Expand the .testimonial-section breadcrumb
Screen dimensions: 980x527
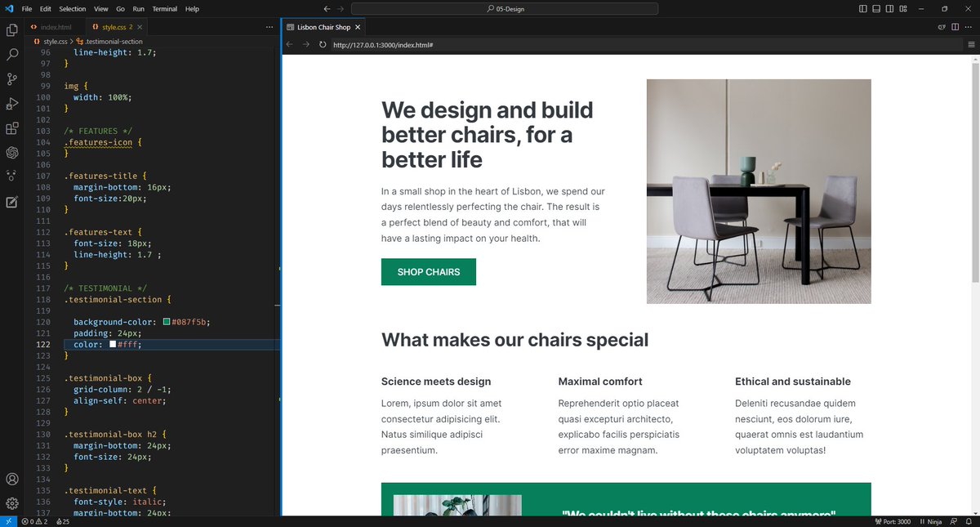coord(109,41)
